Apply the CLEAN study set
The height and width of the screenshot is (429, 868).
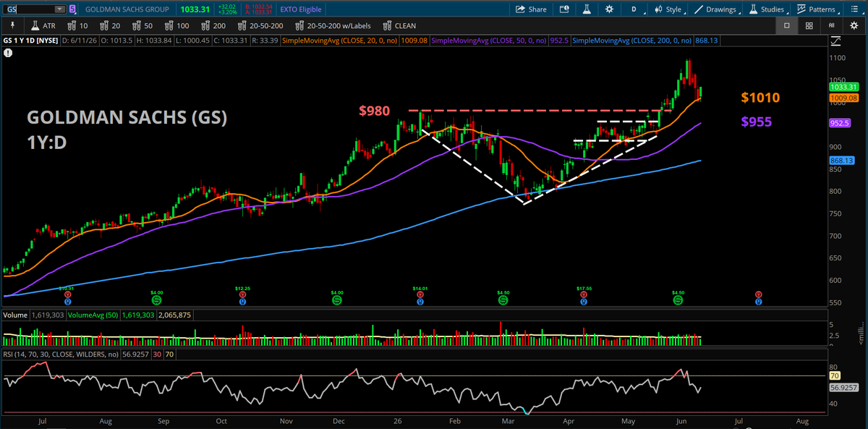399,25
